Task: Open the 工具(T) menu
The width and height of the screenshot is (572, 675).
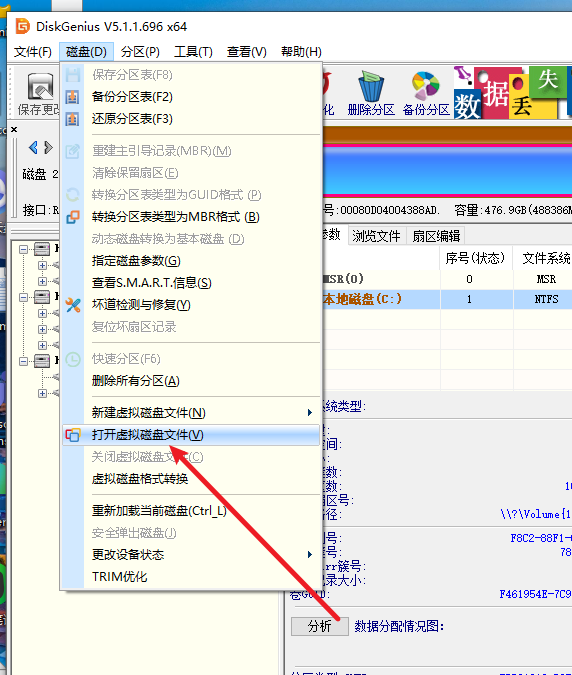Action: click(x=193, y=52)
